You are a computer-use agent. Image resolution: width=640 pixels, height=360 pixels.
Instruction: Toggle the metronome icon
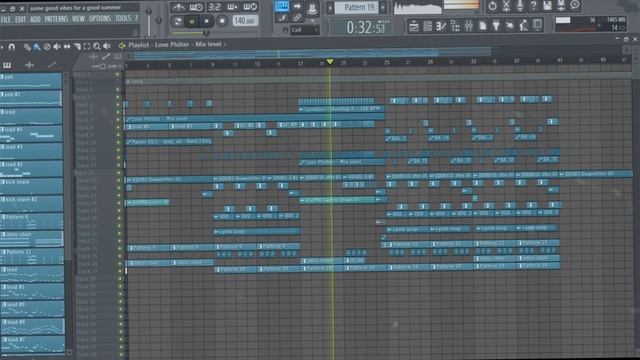coord(178,7)
